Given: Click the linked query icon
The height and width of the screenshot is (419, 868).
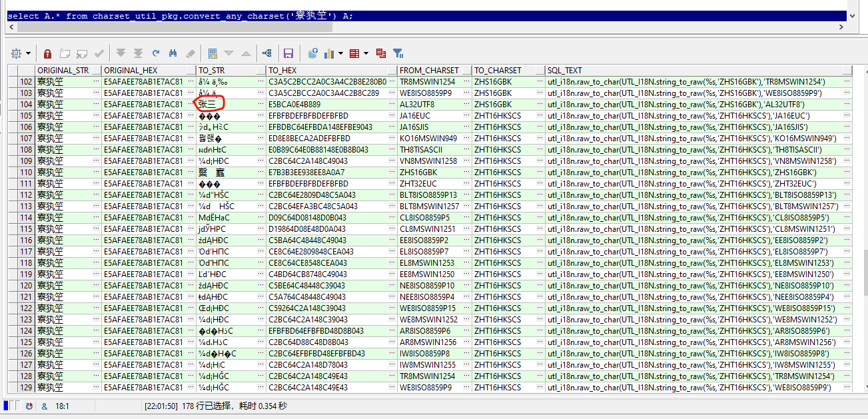Looking at the screenshot, I should [x=266, y=53].
